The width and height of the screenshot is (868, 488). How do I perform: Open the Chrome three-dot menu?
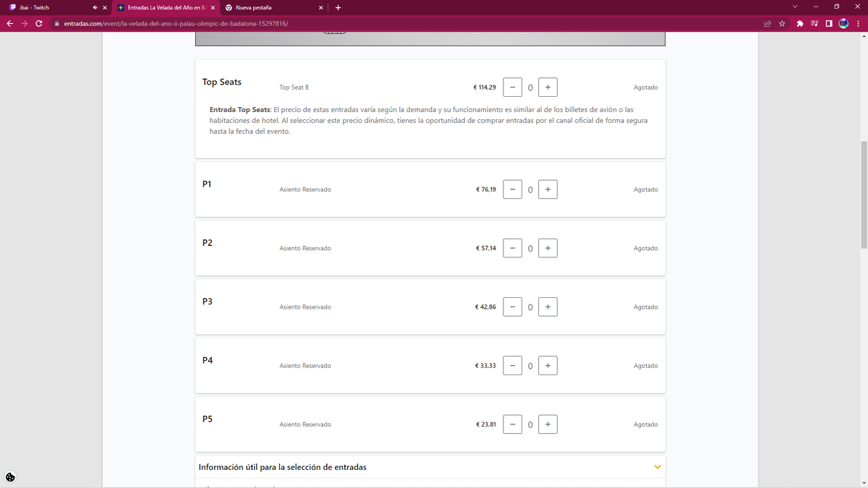858,24
